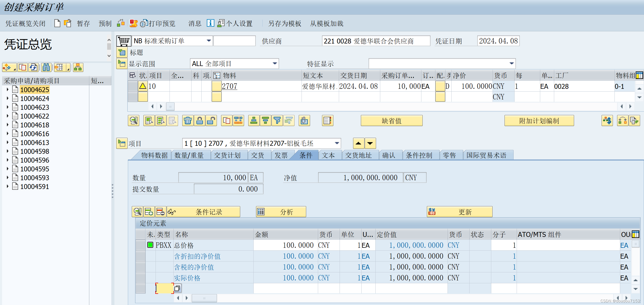Toggle the item 10 row selector
The height and width of the screenshot is (305, 644).
point(133,86)
